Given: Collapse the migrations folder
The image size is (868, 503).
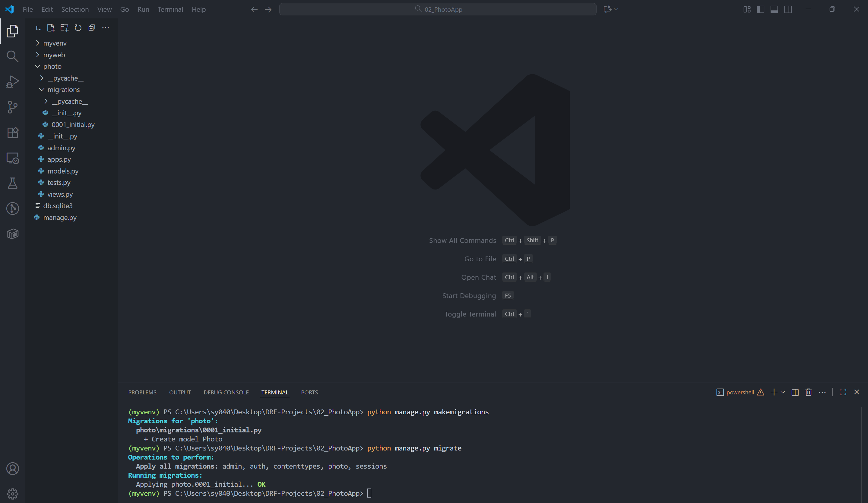Looking at the screenshot, I should pyautogui.click(x=63, y=90).
